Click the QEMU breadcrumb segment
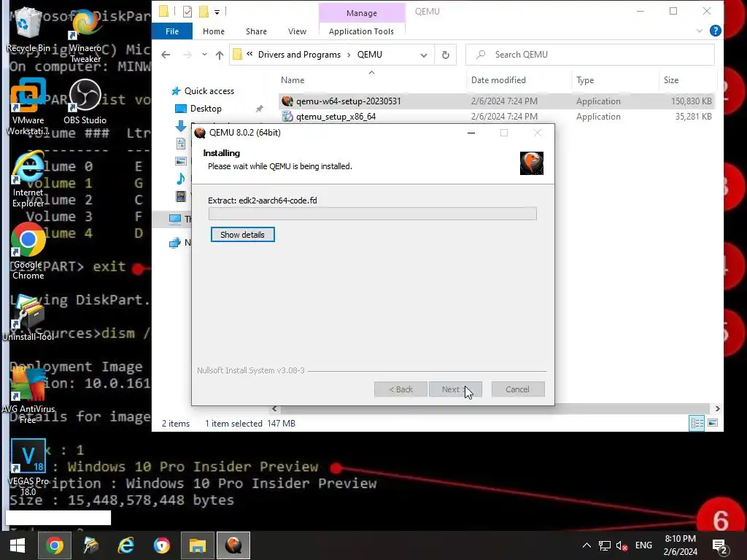Viewport: 747px width, 560px height. (x=370, y=55)
